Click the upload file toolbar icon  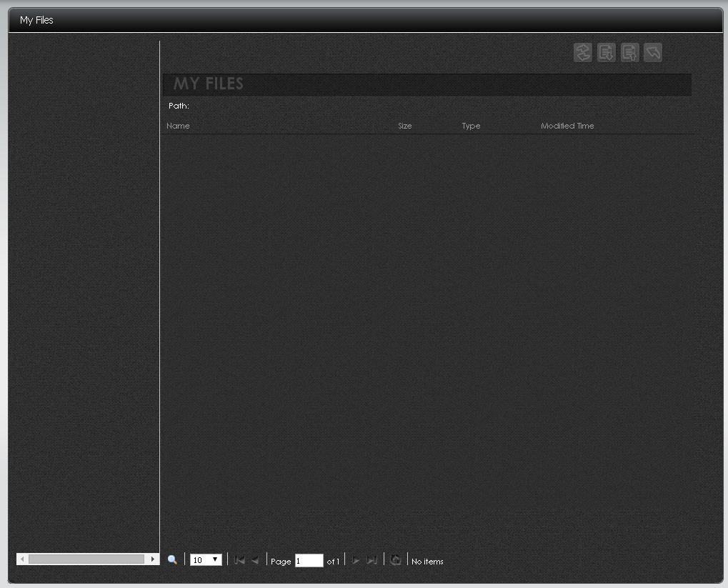(x=629, y=52)
